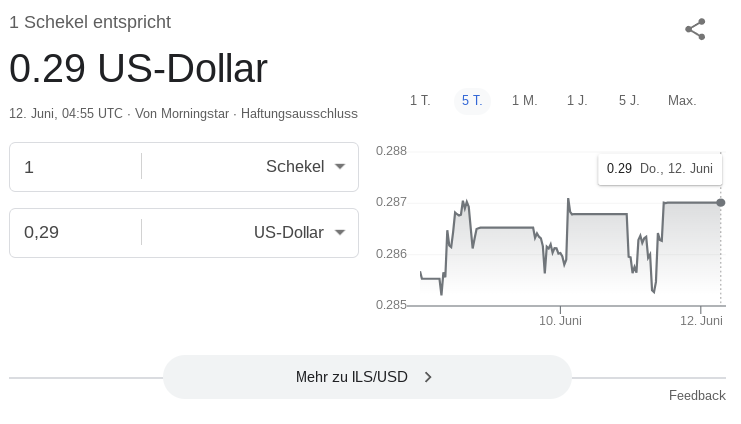The width and height of the screenshot is (741, 424).
Task: Show the 5 J. chart range
Action: (x=629, y=101)
